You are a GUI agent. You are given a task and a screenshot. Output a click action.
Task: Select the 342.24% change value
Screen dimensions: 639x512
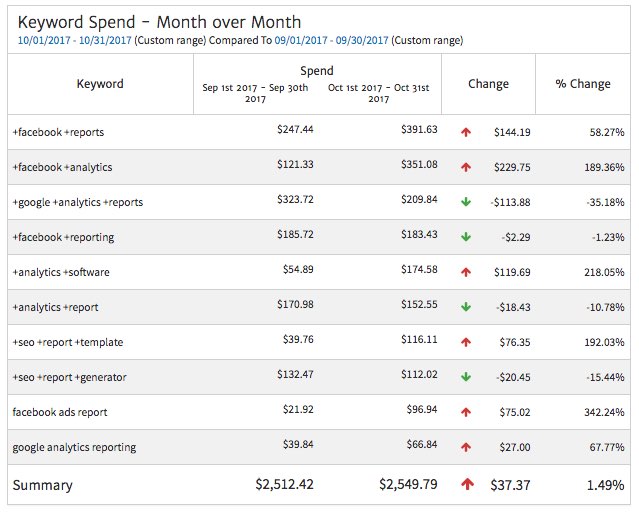click(603, 412)
